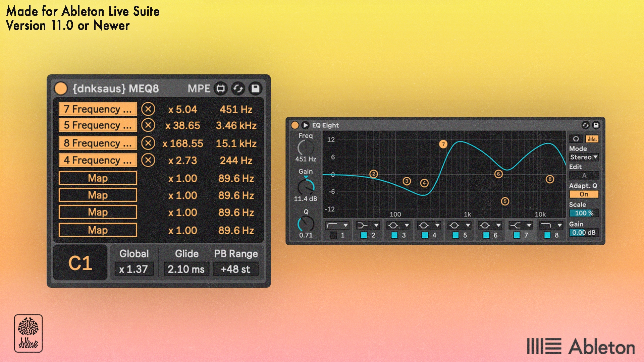The image size is (644, 362).
Task: Turn off the Adapt. Q On button
Action: (584, 194)
